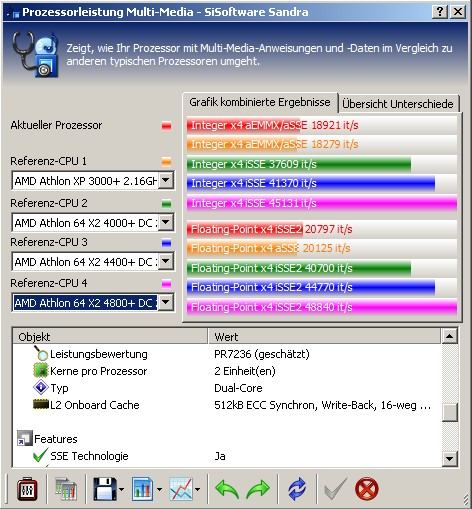The height and width of the screenshot is (509, 472).
Task: Click the Leistungsbewertung magnifier icon
Action: 41,353
